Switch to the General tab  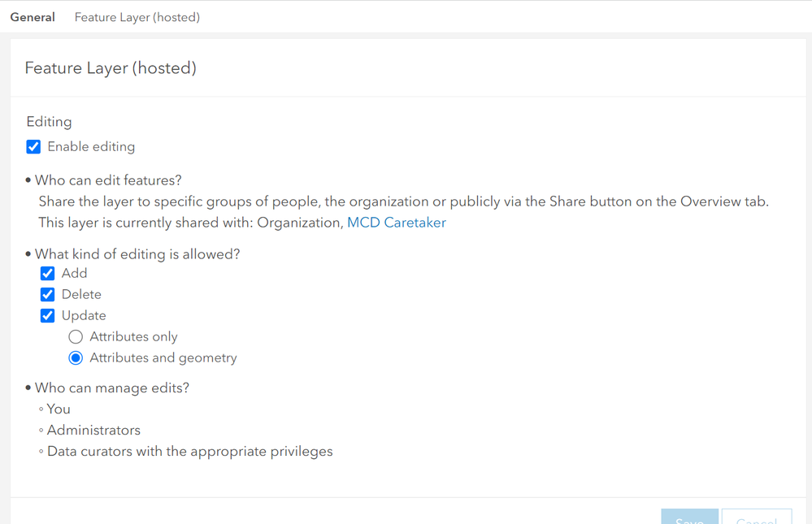pyautogui.click(x=33, y=17)
